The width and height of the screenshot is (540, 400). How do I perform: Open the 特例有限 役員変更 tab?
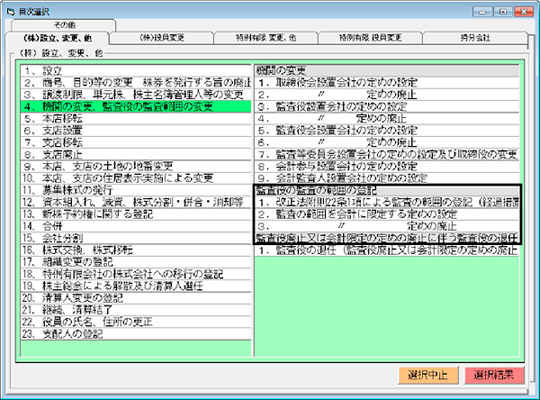click(370, 38)
